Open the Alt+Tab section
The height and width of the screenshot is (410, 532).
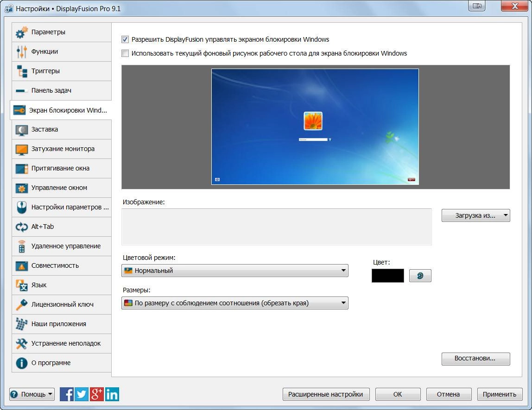click(62, 227)
